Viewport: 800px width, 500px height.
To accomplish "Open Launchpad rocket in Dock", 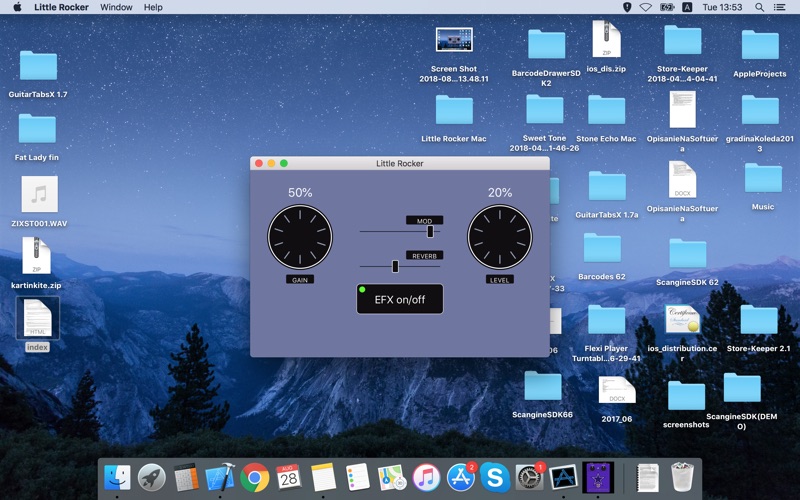I will 152,478.
